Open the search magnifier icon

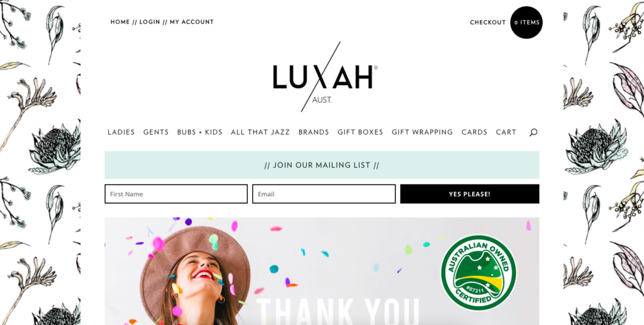533,132
